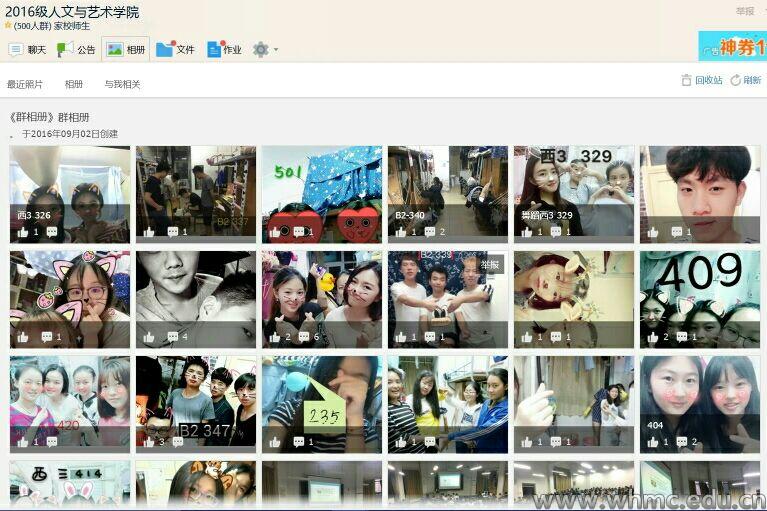Viewport: 767px width, 511px height.
Task: Like the 舞蹈西3 329 photo
Action: (526, 232)
